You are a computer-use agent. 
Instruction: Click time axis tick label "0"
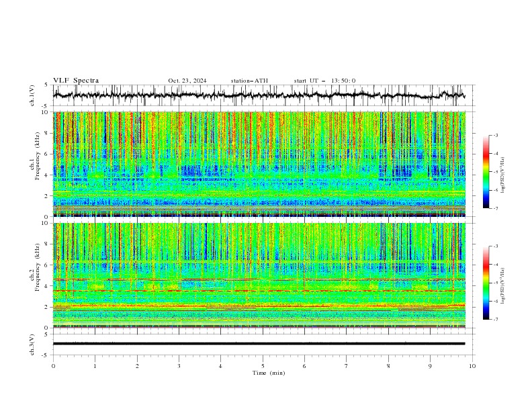click(53, 366)
